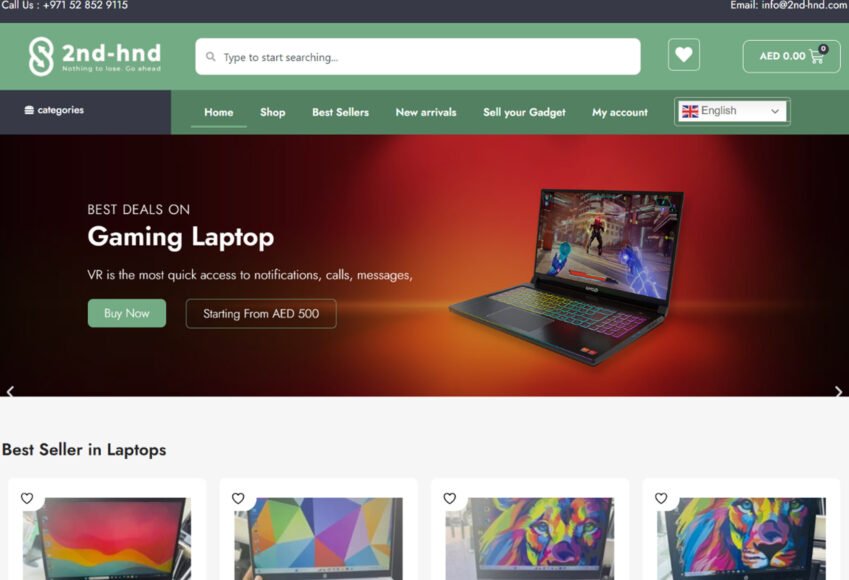Open the Shop menu item

point(272,112)
